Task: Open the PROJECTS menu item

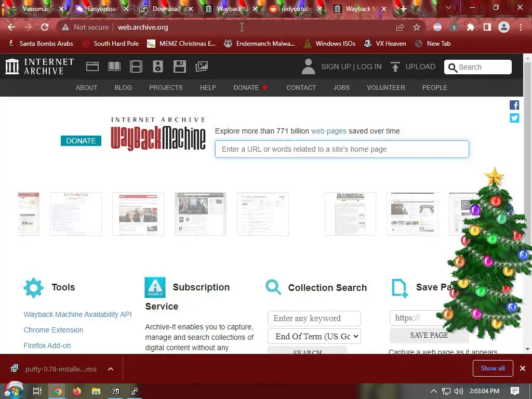Action: tap(166, 87)
